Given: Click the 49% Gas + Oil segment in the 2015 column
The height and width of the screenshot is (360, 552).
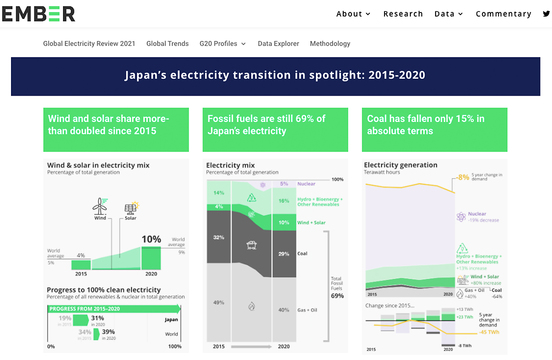Looking at the screenshot, I should pos(219,302).
